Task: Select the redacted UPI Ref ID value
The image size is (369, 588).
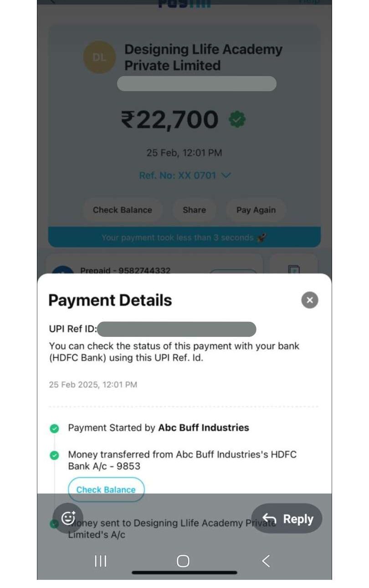Action: pos(176,329)
